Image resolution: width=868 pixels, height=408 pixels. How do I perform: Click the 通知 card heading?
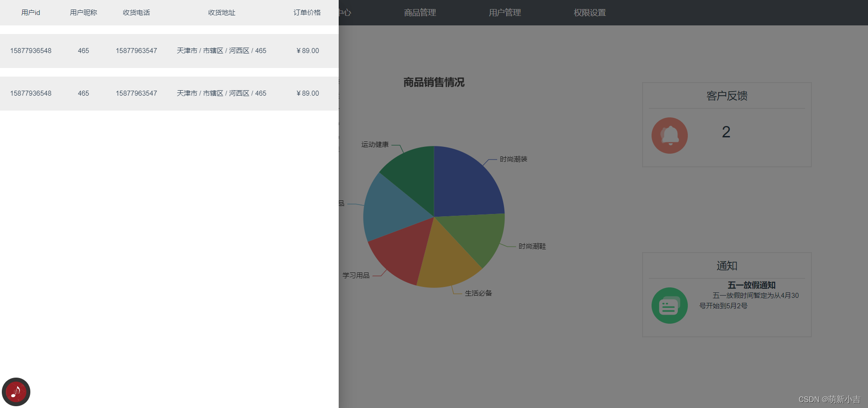(x=727, y=266)
